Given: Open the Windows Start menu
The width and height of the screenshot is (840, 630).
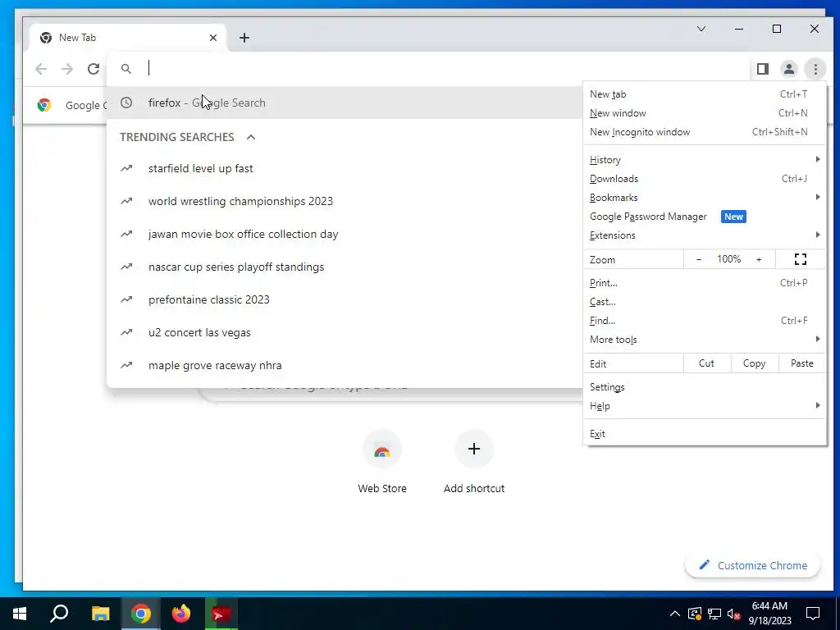Looking at the screenshot, I should point(20,614).
